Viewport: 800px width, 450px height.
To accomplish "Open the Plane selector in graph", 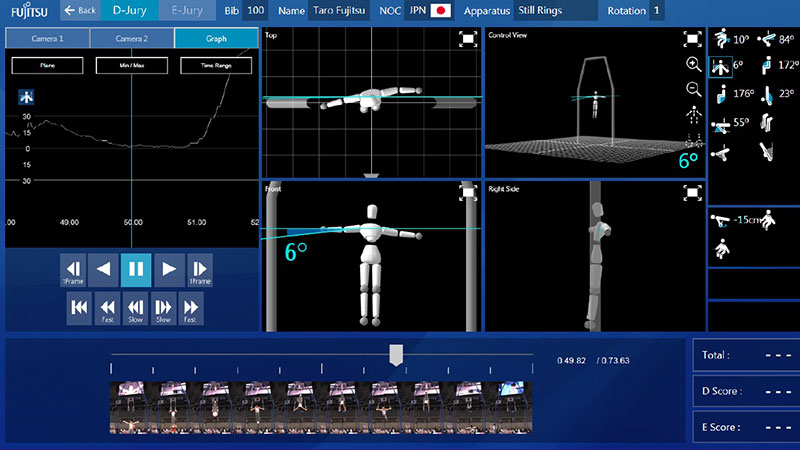I will pyautogui.click(x=47, y=65).
